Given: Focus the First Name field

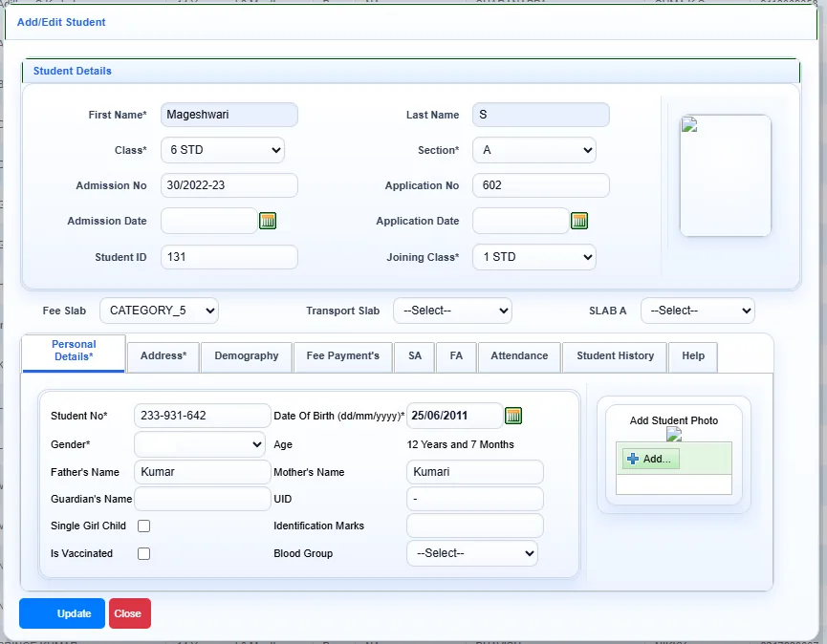Looking at the screenshot, I should (x=229, y=115).
